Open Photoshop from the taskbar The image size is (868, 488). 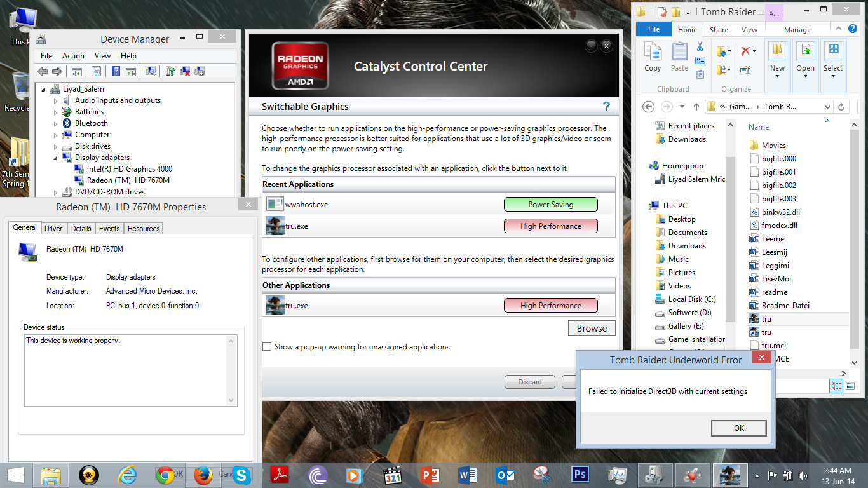[x=580, y=475]
